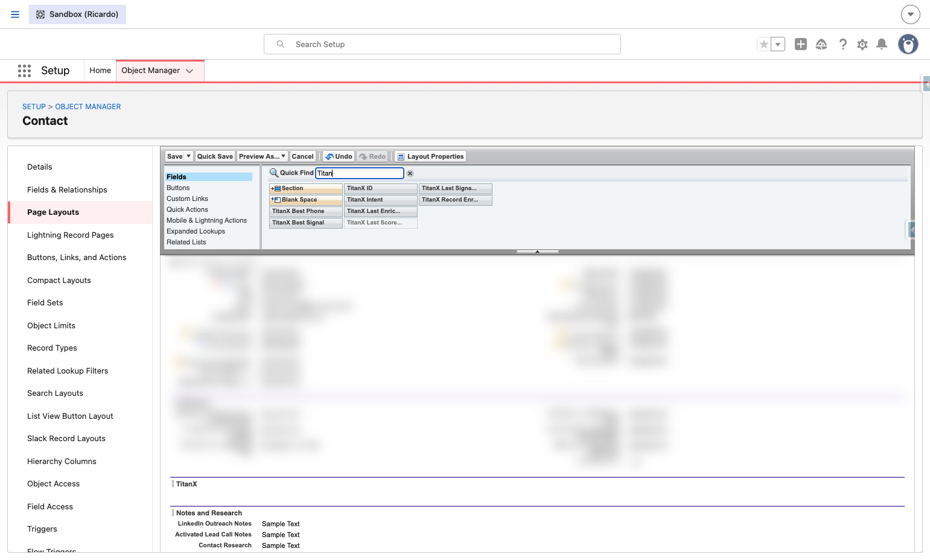Select Buttons in the palette categories
930x560 pixels.
178,188
